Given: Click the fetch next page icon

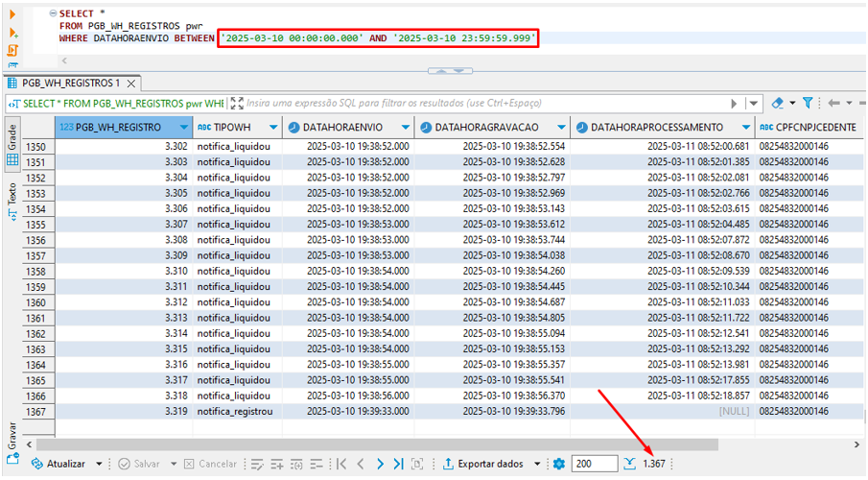Looking at the screenshot, I should [x=417, y=464].
